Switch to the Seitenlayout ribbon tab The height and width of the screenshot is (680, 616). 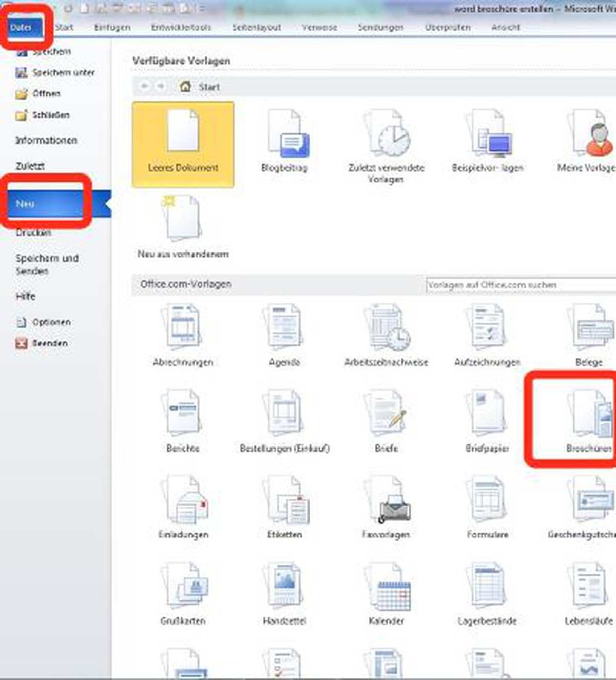(x=256, y=28)
